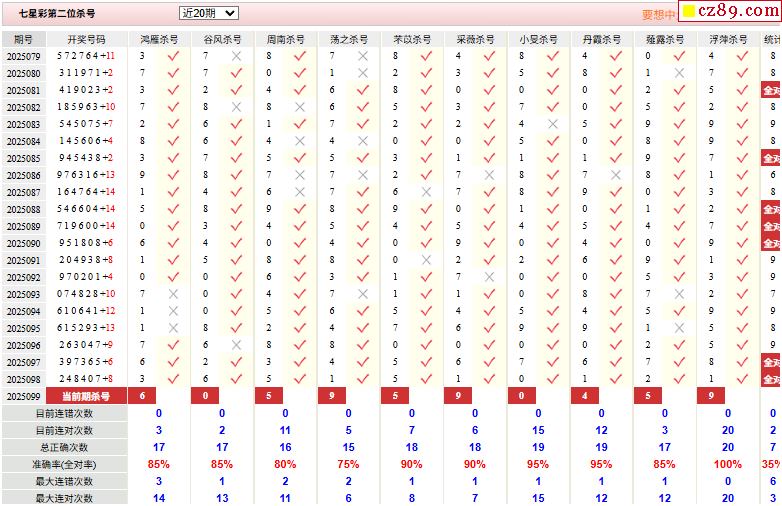Select the 75% accuracy under 荡之杀号
This screenshot has width=782, height=506.
348,464
